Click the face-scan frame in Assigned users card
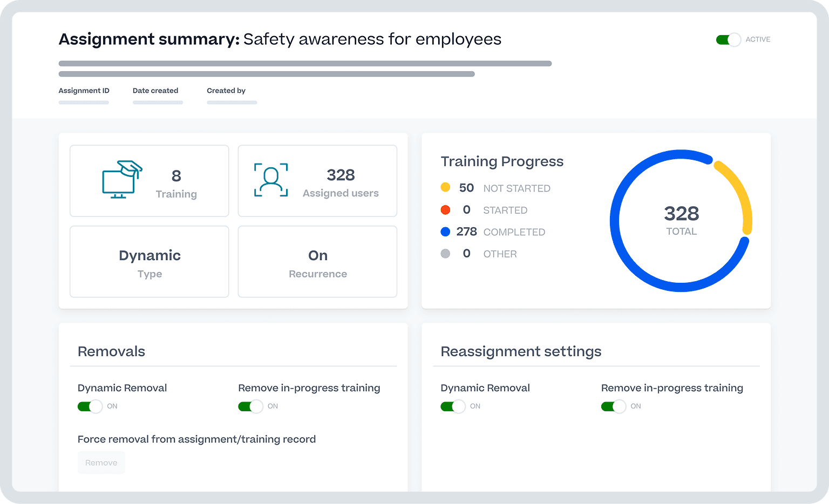This screenshot has width=829, height=504. coord(271,180)
